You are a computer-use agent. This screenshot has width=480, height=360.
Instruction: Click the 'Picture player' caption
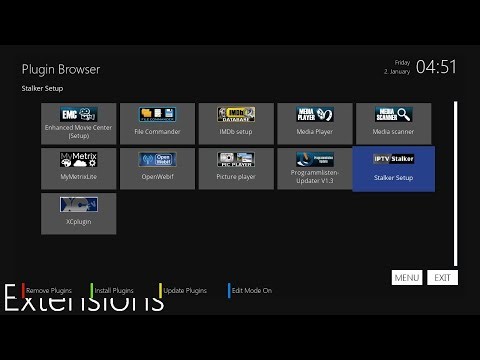[236, 177]
